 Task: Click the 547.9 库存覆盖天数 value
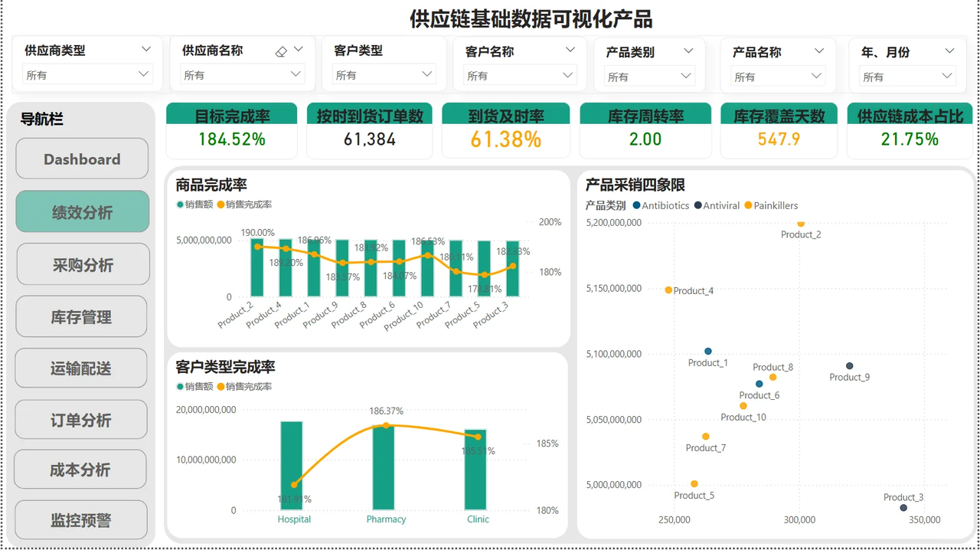click(779, 139)
